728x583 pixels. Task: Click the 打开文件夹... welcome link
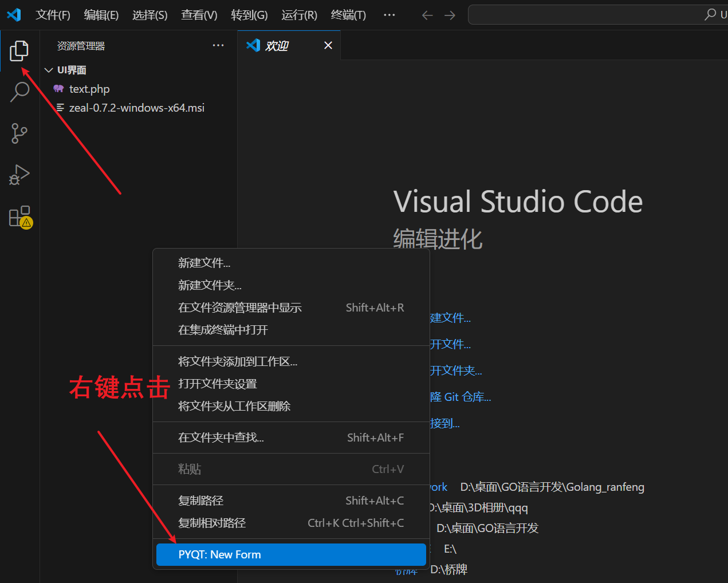click(x=456, y=371)
